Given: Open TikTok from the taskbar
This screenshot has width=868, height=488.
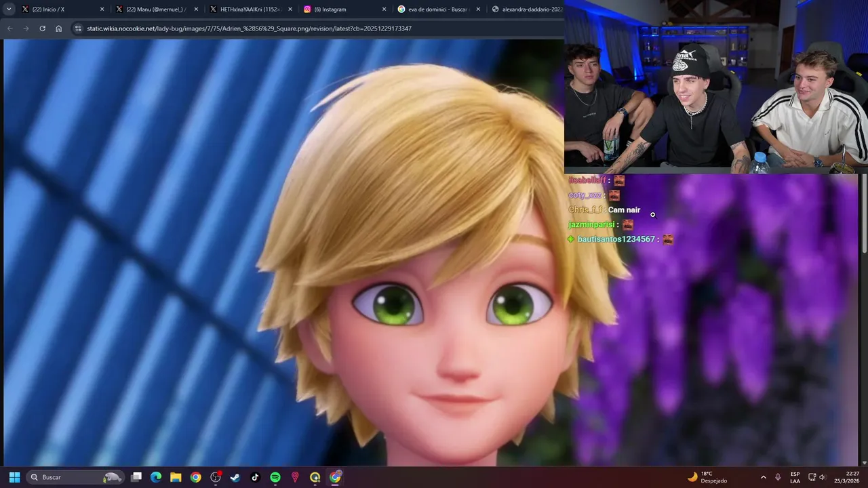Looking at the screenshot, I should (x=255, y=477).
